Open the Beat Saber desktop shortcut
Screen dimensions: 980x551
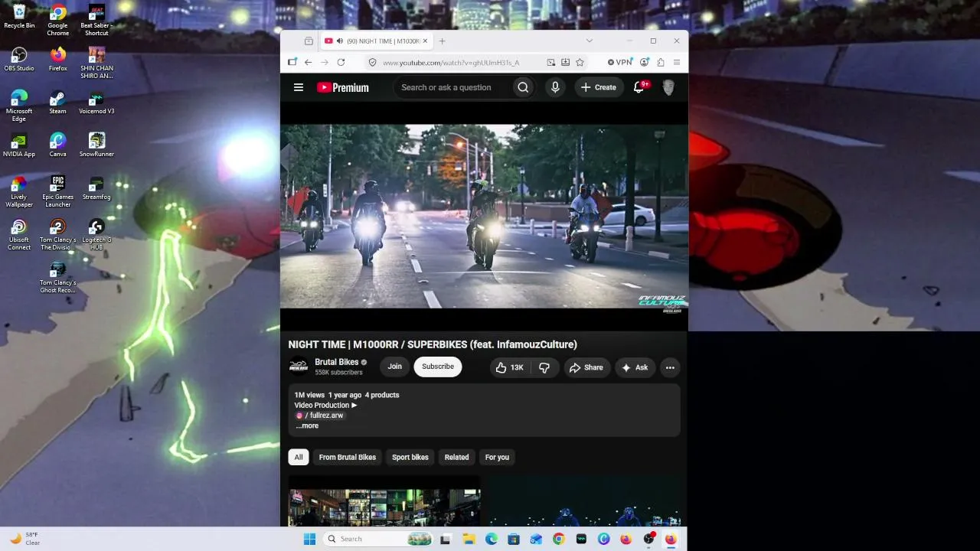tap(96, 20)
